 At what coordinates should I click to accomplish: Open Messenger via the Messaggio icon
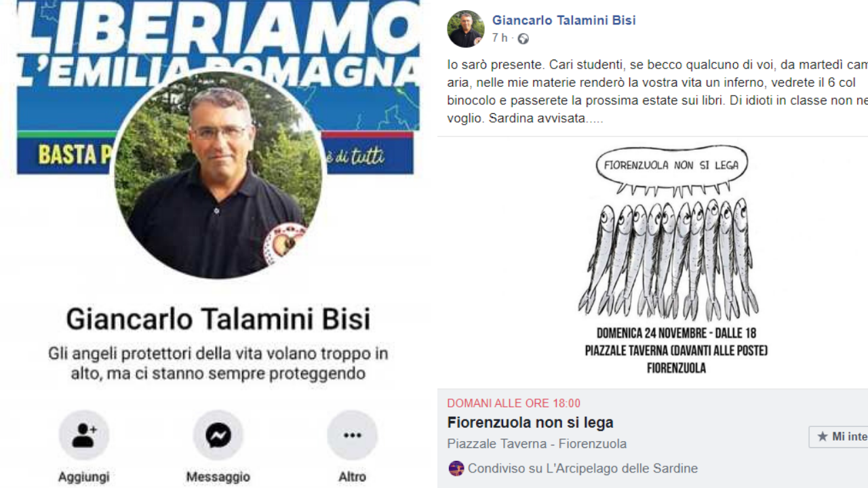click(x=218, y=435)
